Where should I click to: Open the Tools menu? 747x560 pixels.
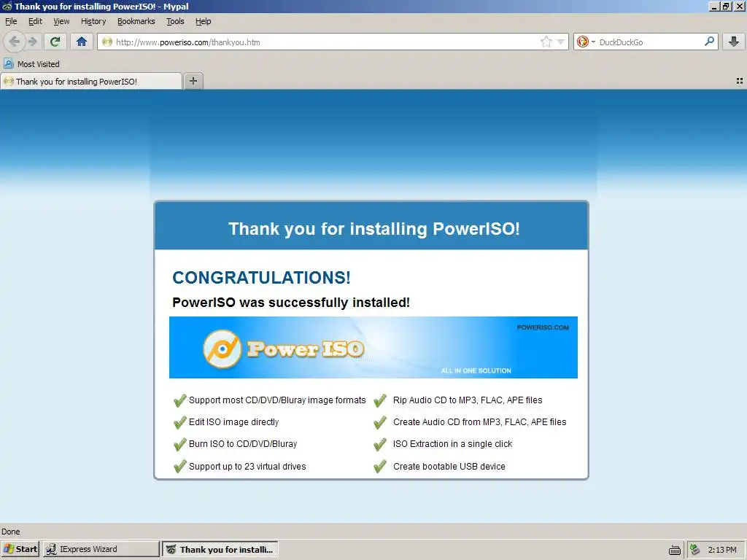175,21
